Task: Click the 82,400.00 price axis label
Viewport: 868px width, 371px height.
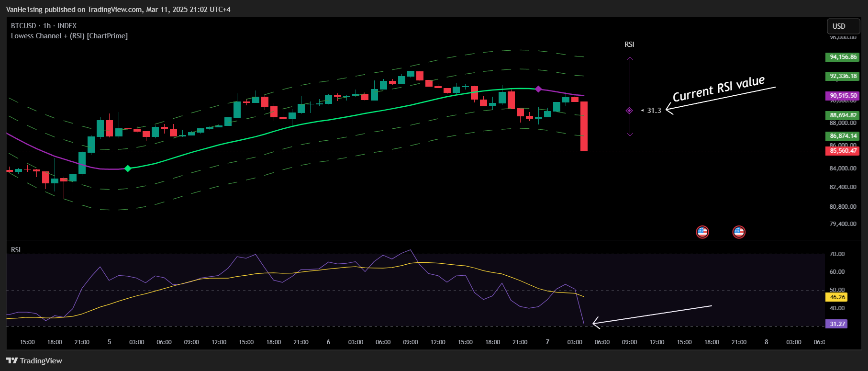Action: click(843, 187)
